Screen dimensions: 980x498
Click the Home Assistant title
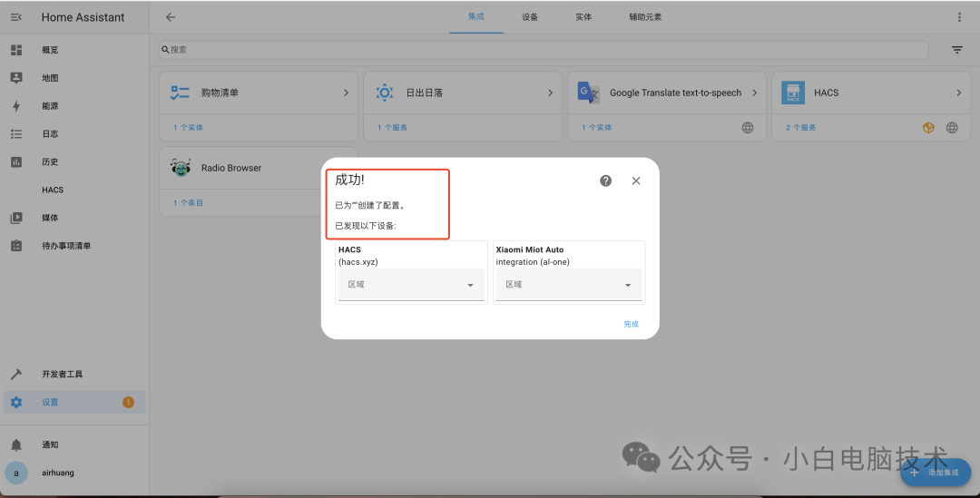coord(83,17)
